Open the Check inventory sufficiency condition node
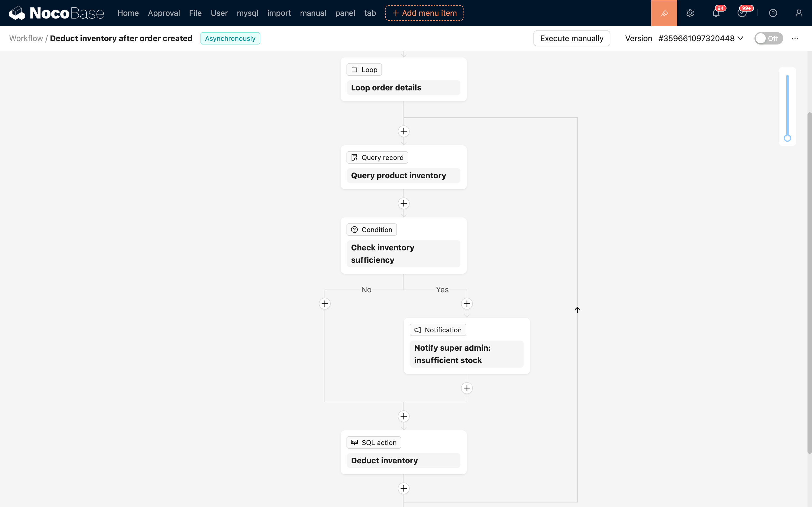The width and height of the screenshot is (812, 507). 403,253
